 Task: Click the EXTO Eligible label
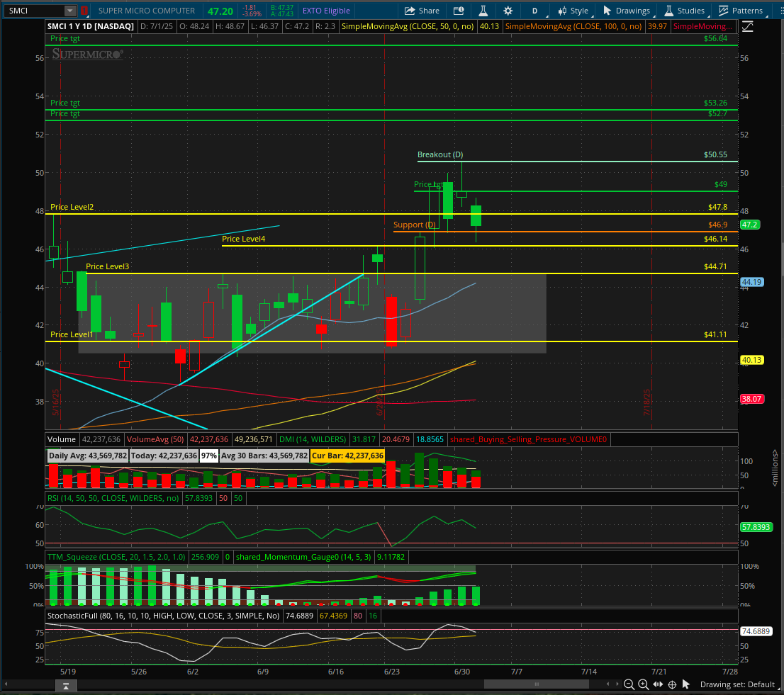click(326, 11)
